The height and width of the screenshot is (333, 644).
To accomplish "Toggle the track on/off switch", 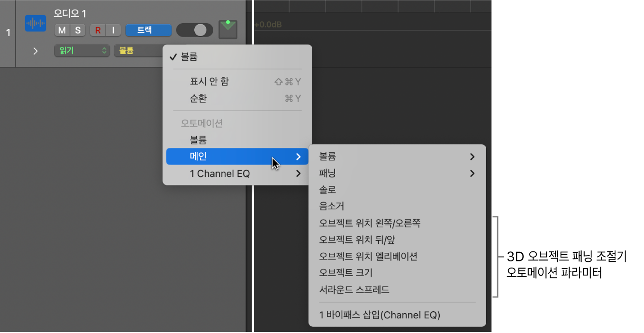I will [x=195, y=30].
